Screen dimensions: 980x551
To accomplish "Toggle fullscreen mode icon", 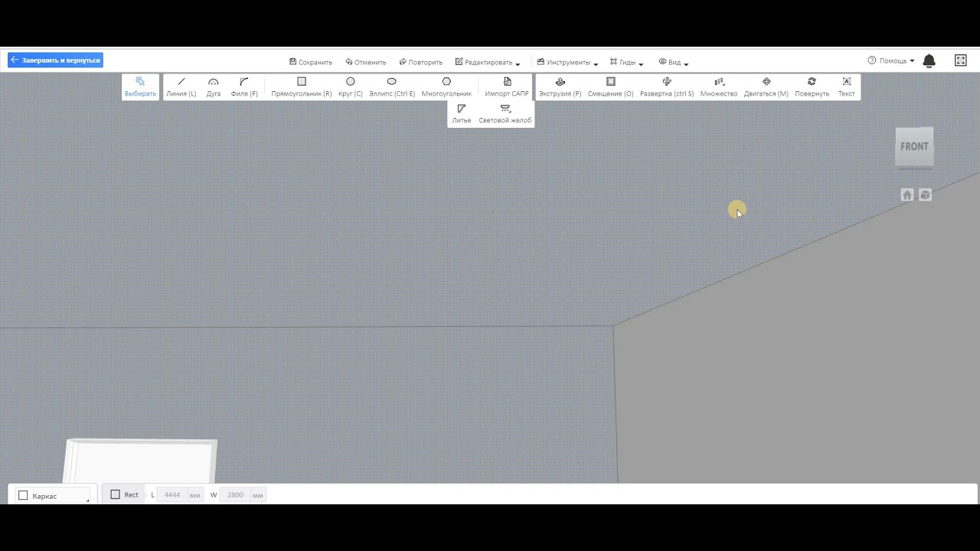I will (961, 60).
